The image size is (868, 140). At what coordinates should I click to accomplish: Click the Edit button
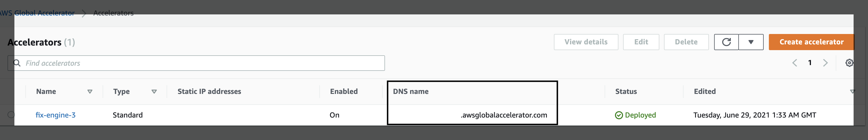point(641,42)
